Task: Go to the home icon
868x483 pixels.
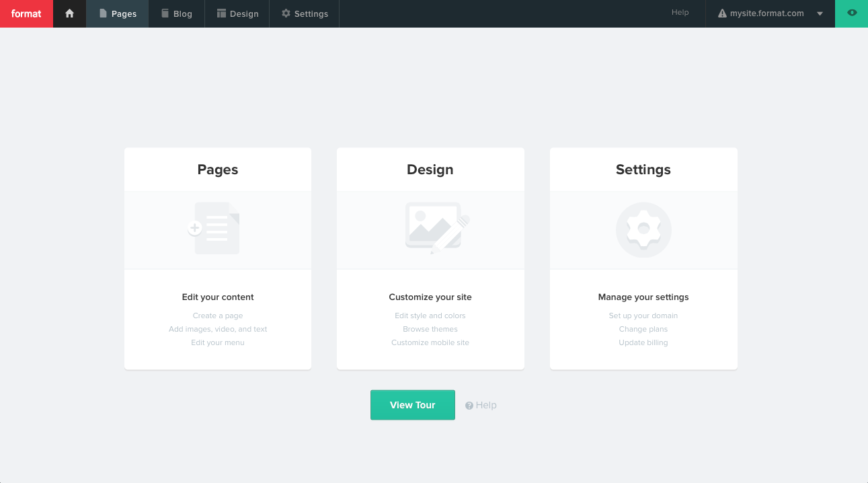Action: [69, 13]
